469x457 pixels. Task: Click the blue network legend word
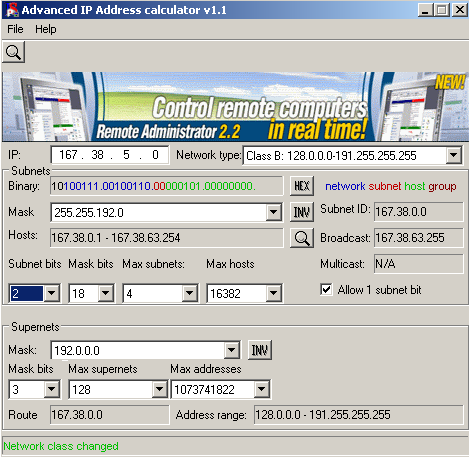coord(345,186)
